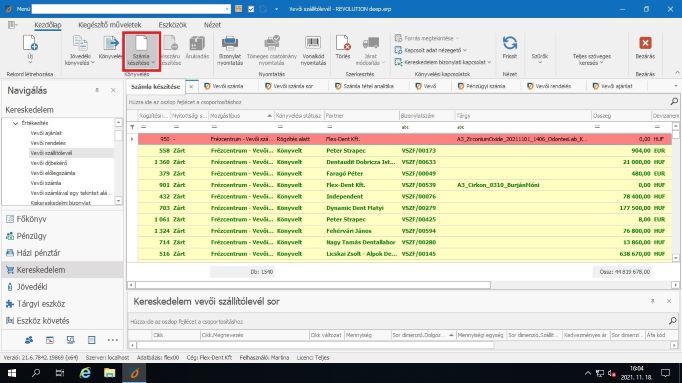
Task: Select Vevői előlegszámla in navigation tree
Action: click(x=53, y=173)
